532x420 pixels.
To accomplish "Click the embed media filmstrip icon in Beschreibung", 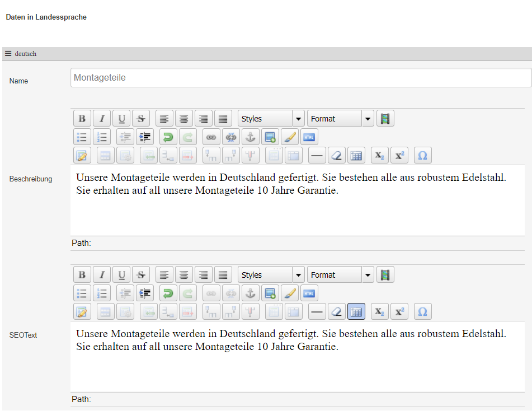I will 385,119.
